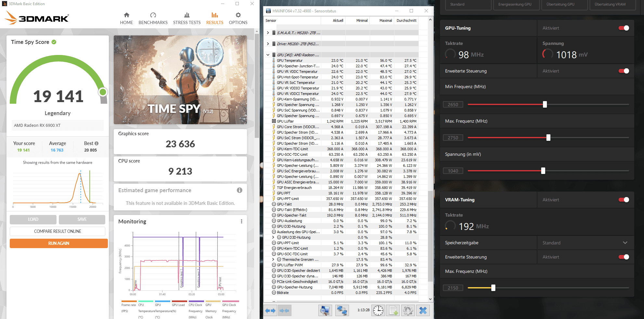This screenshot has height=319, width=644.
Task: Toggle Erweiterte Steuerung under GPU-Tuning
Action: click(x=624, y=71)
